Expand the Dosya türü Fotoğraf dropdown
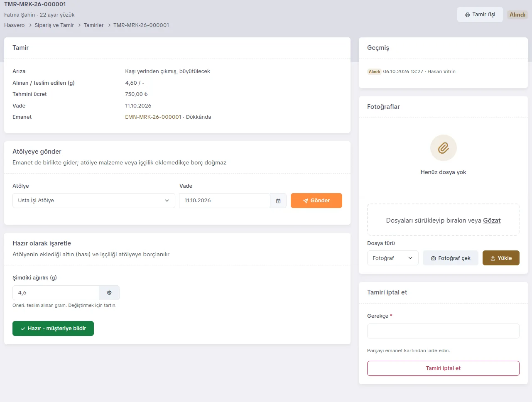 (392, 258)
